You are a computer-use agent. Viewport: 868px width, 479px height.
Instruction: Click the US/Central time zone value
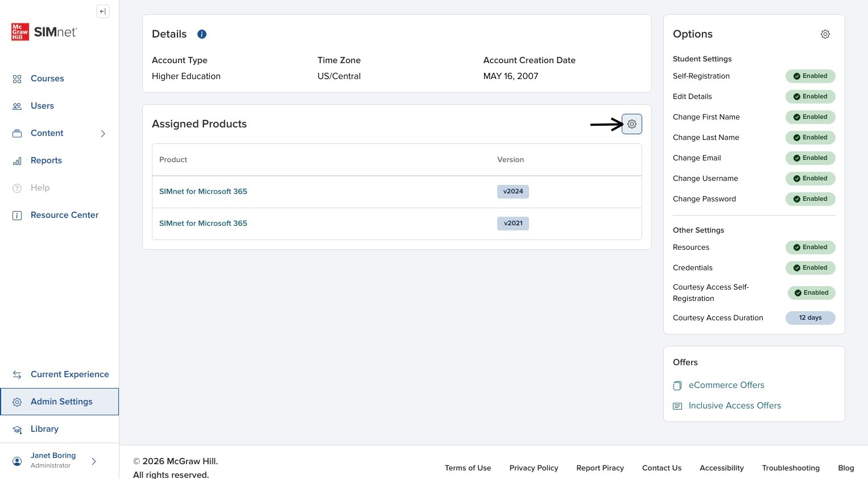[x=339, y=76]
